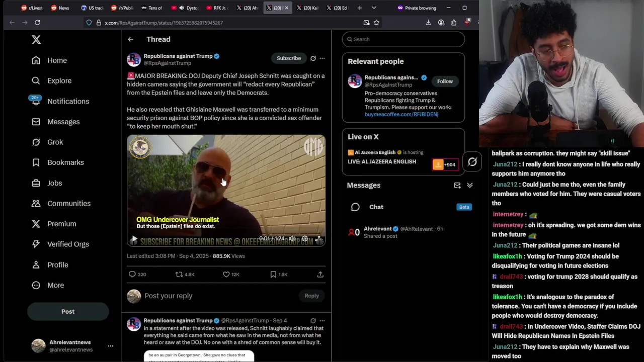Open the browser extensions puzzle icon
Viewport: 644px width, 362px height.
[x=454, y=23]
